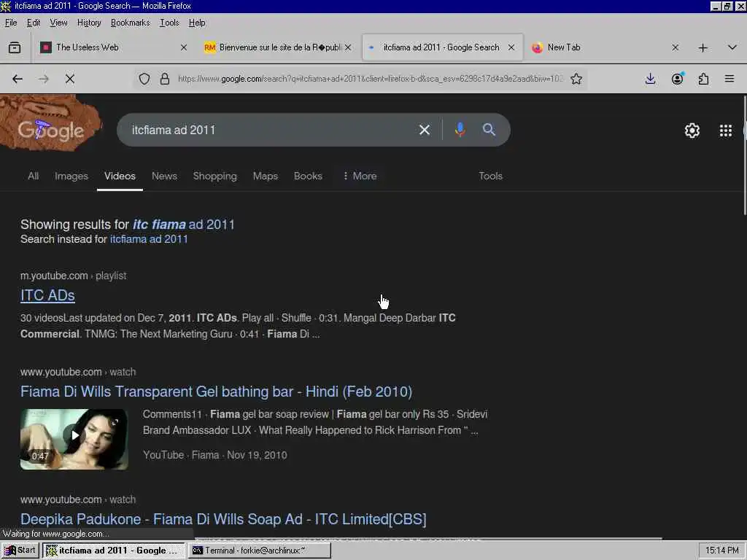The height and width of the screenshot is (560, 747).
Task: Open the View menu
Action: pyautogui.click(x=58, y=23)
